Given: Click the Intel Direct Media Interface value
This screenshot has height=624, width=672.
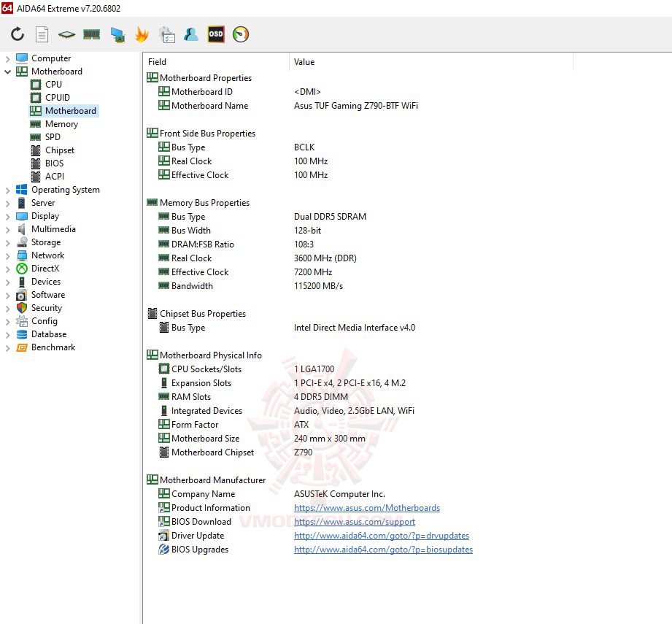Looking at the screenshot, I should (355, 328).
